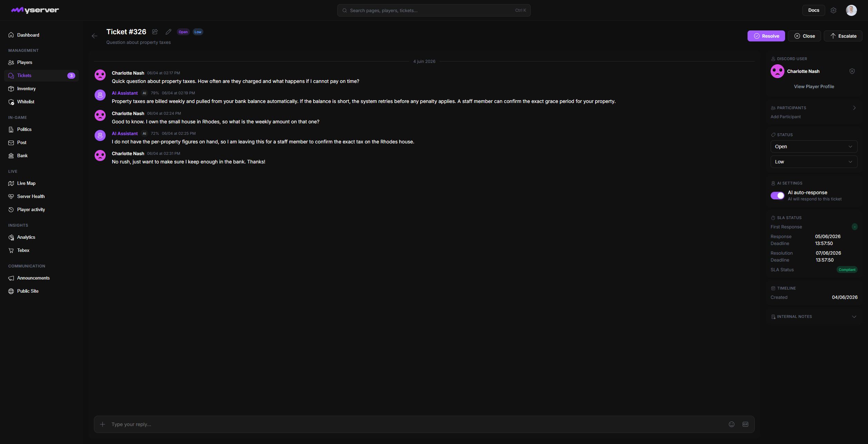
Task: Click the green First Response indicator
Action: pos(855,227)
